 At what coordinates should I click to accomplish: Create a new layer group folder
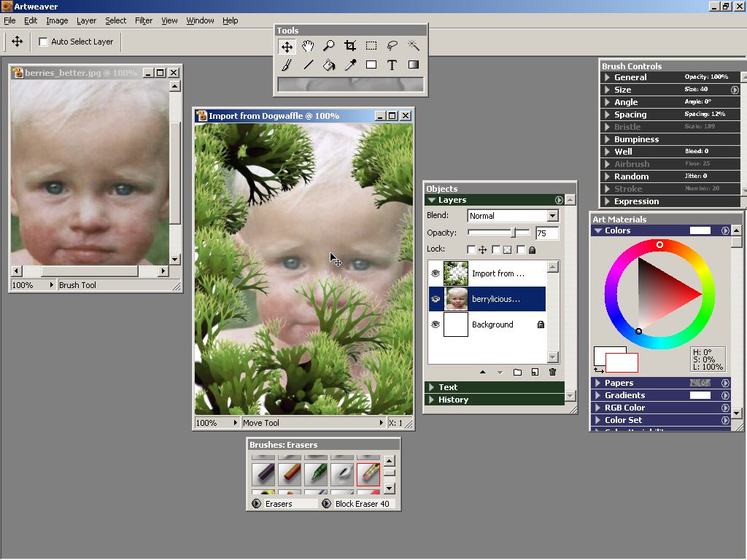517,372
